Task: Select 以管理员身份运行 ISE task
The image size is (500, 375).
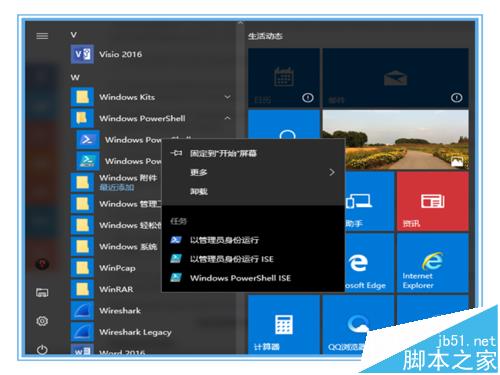Action: click(x=253, y=259)
